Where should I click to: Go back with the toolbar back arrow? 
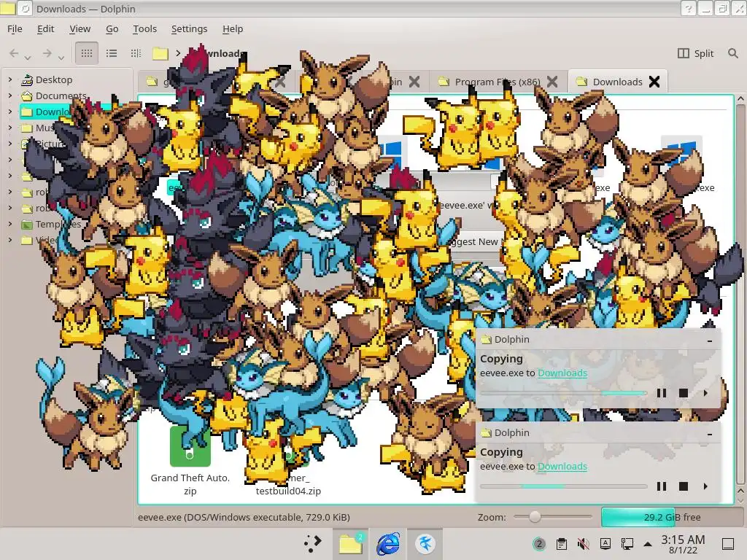coord(14,53)
